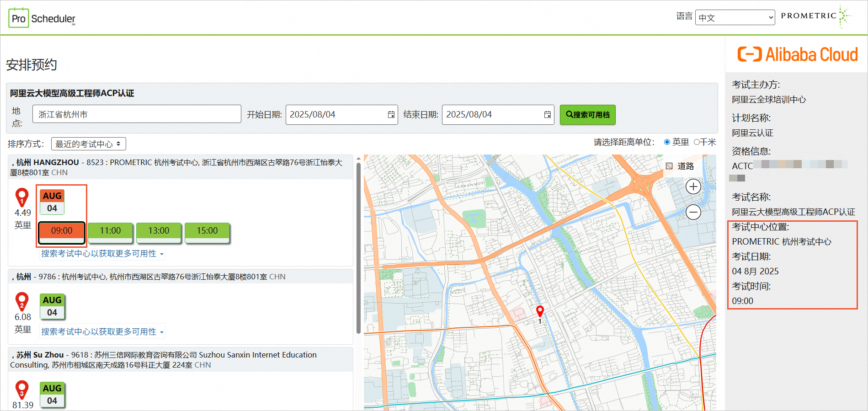Open the end date calendar picker icon

click(x=548, y=115)
